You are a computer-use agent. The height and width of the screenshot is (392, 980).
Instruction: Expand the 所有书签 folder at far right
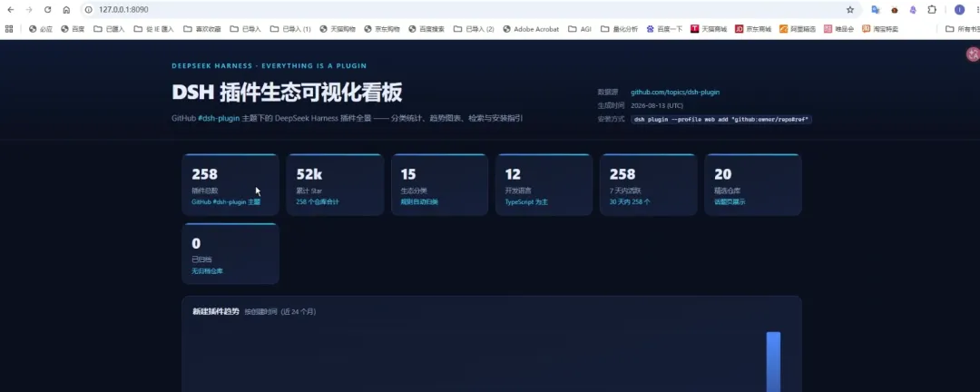[x=961, y=29]
